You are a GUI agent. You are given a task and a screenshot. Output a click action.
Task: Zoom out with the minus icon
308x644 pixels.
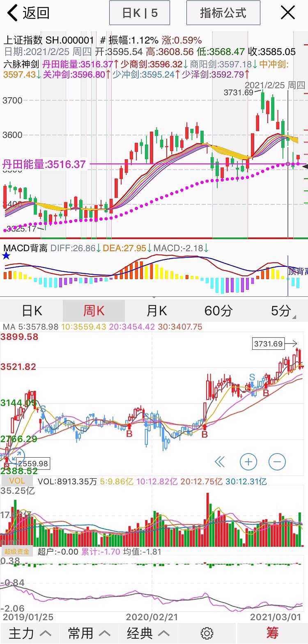277,462
